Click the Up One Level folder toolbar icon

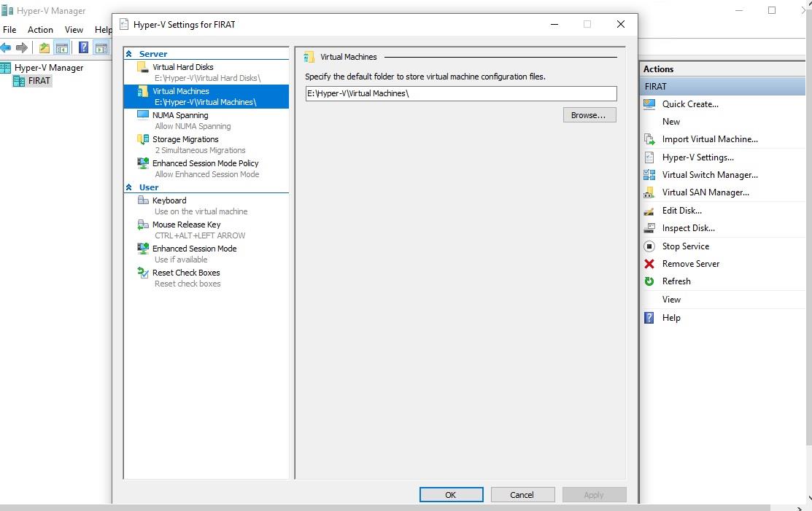click(45, 48)
